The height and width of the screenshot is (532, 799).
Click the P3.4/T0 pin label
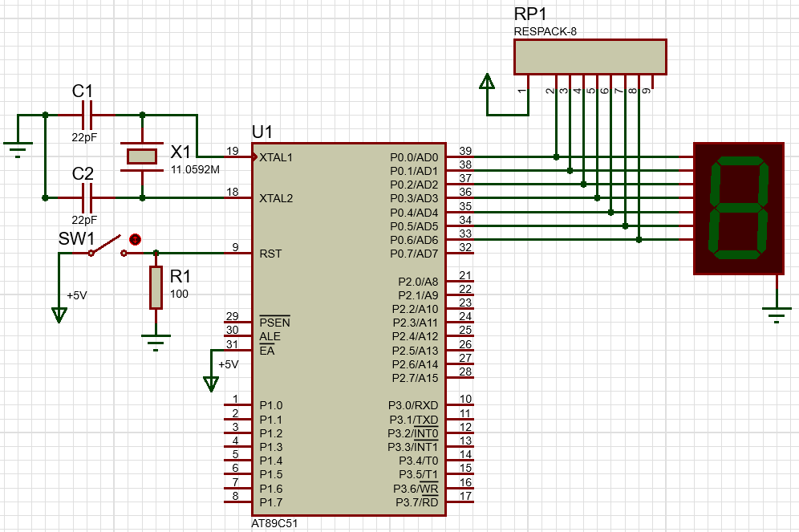coord(419,461)
